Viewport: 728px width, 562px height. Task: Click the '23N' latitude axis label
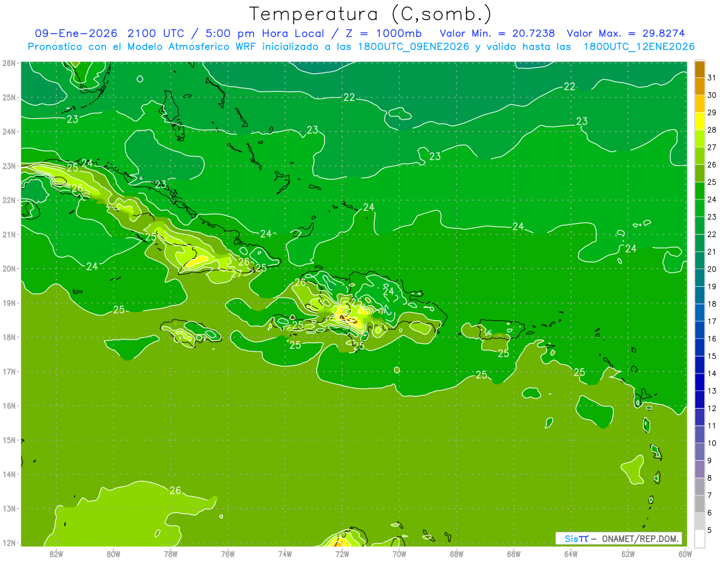(x=9, y=166)
